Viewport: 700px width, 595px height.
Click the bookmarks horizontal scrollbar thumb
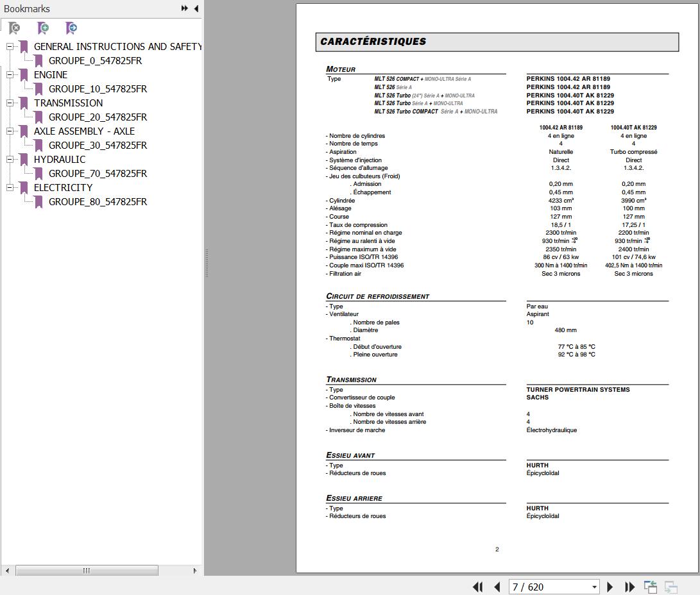tap(87, 571)
